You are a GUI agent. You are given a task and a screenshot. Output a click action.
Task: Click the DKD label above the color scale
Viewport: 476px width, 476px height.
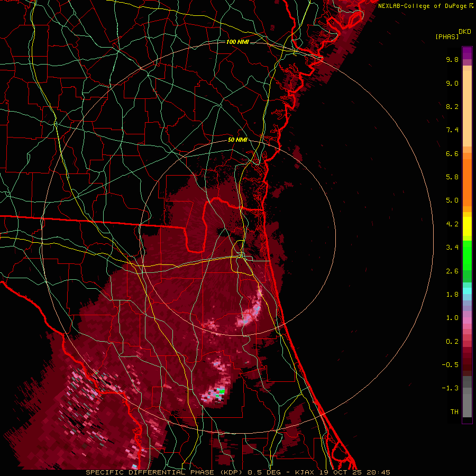(465, 32)
